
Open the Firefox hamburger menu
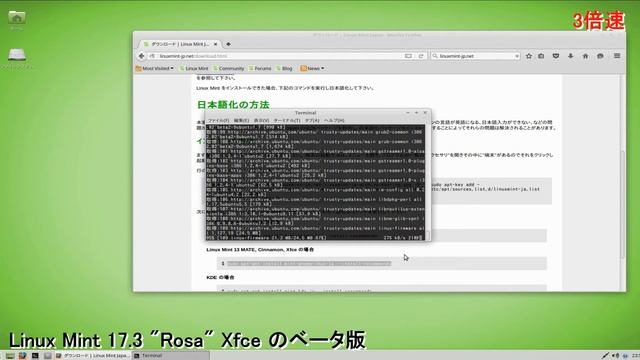[617, 56]
